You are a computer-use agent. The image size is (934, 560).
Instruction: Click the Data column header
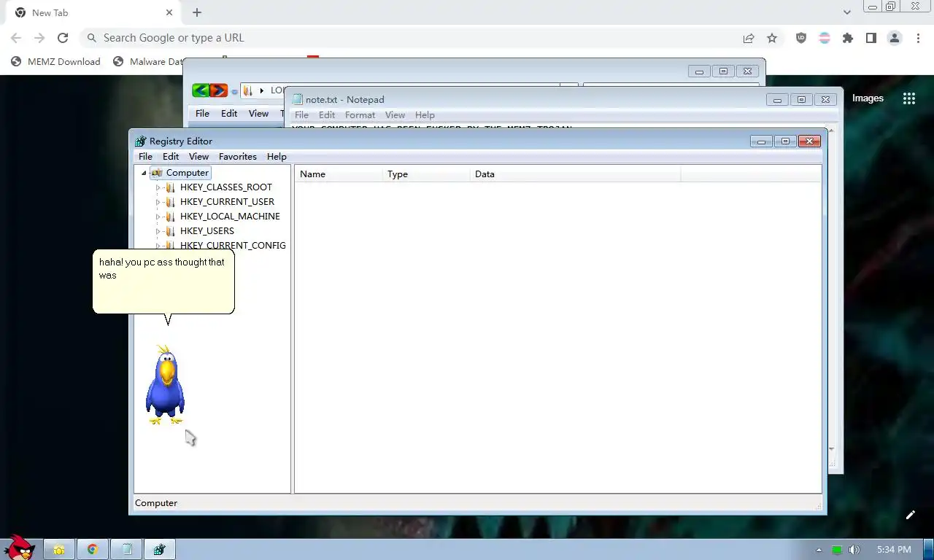click(x=575, y=174)
